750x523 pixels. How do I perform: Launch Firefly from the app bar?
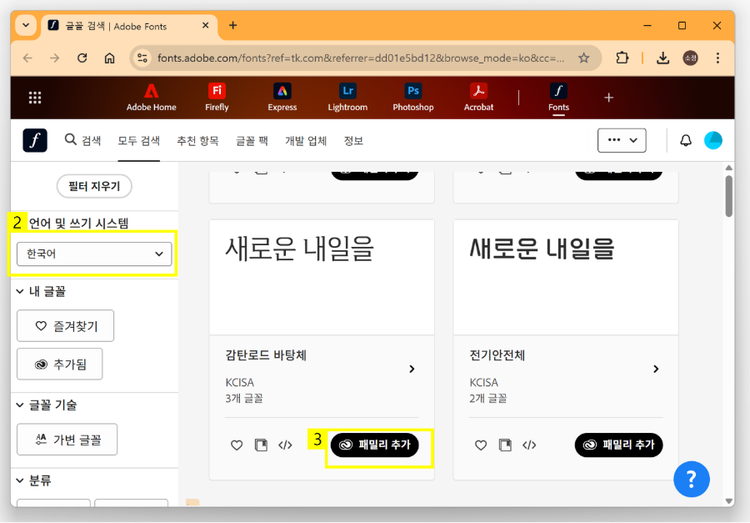[x=217, y=98]
